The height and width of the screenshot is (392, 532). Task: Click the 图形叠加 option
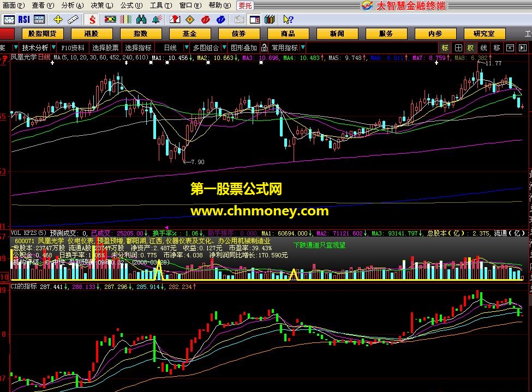pyautogui.click(x=244, y=48)
